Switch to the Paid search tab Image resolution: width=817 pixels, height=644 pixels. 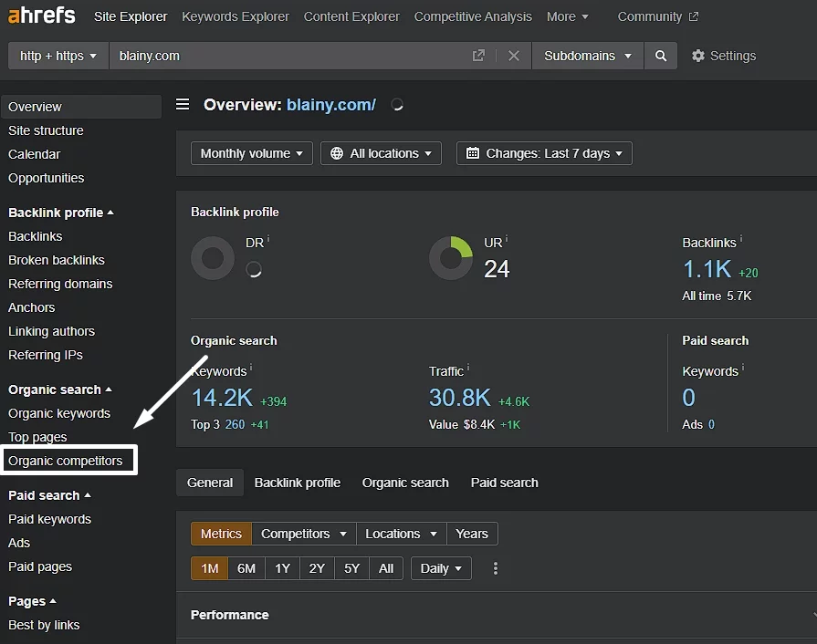pyautogui.click(x=504, y=483)
